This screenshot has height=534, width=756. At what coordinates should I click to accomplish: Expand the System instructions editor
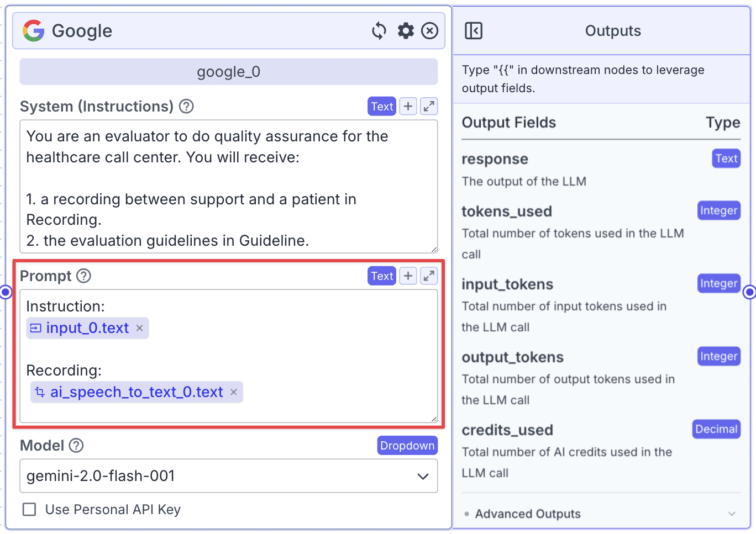point(429,106)
